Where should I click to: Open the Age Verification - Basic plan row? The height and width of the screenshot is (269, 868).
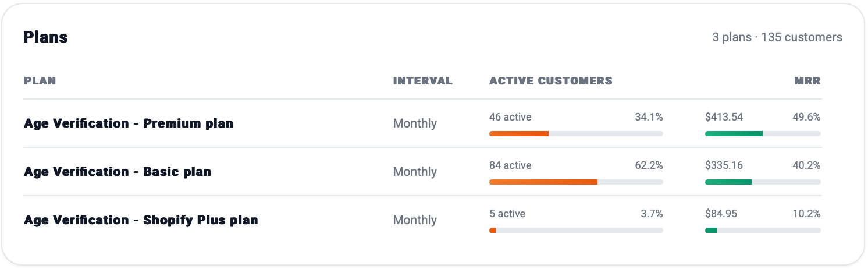118,172
